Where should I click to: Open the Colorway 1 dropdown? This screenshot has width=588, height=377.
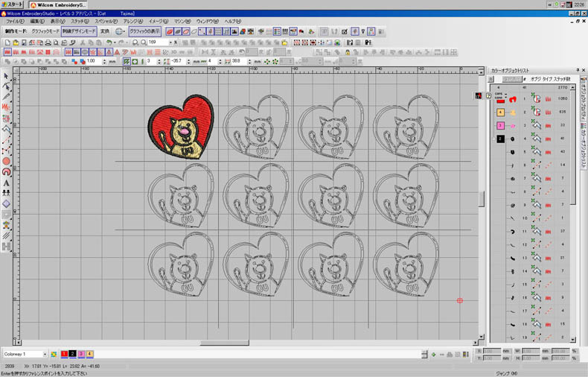(x=45, y=354)
